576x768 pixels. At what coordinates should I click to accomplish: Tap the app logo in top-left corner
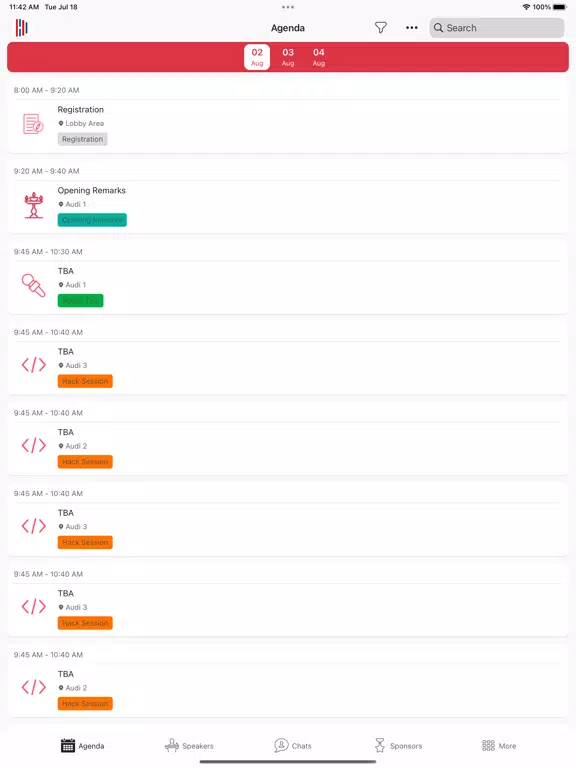coord(22,28)
